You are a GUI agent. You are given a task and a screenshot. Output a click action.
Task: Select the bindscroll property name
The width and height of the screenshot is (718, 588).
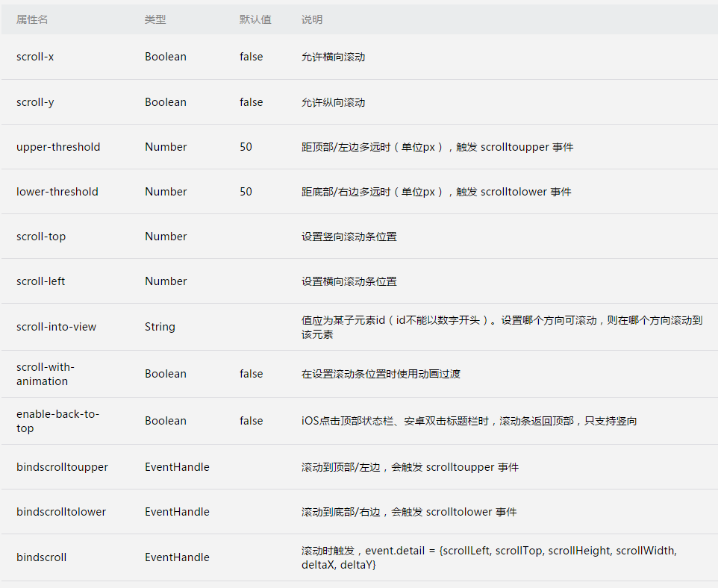click(42, 557)
